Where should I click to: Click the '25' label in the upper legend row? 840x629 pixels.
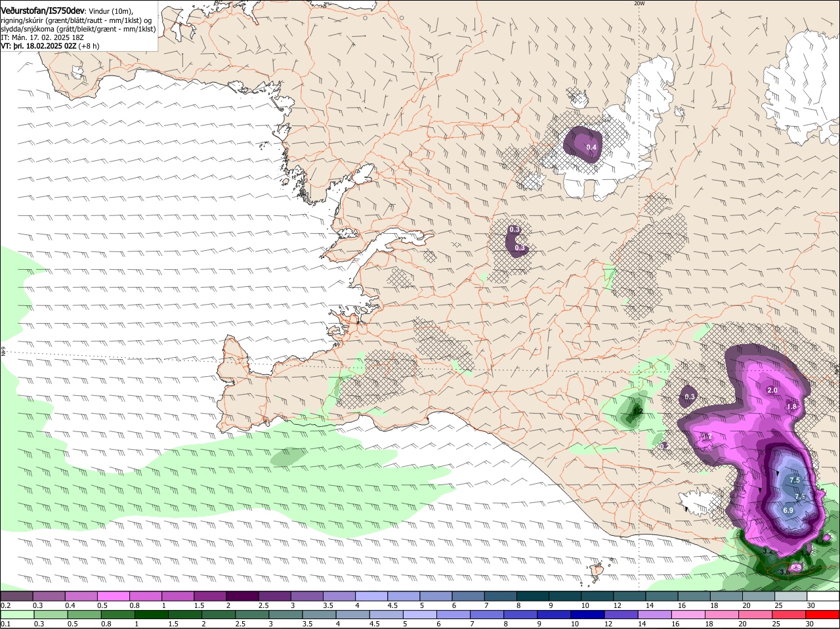pyautogui.click(x=779, y=605)
